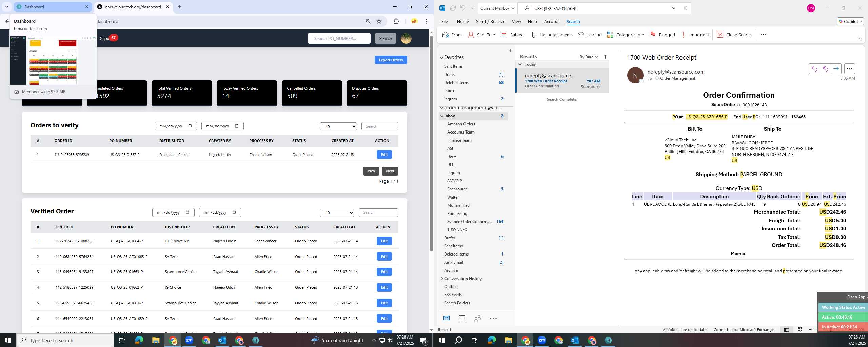Viewport: 868px width, 347px height.
Task: Click the Chrome zoom magnifier icon
Action: tap(368, 21)
